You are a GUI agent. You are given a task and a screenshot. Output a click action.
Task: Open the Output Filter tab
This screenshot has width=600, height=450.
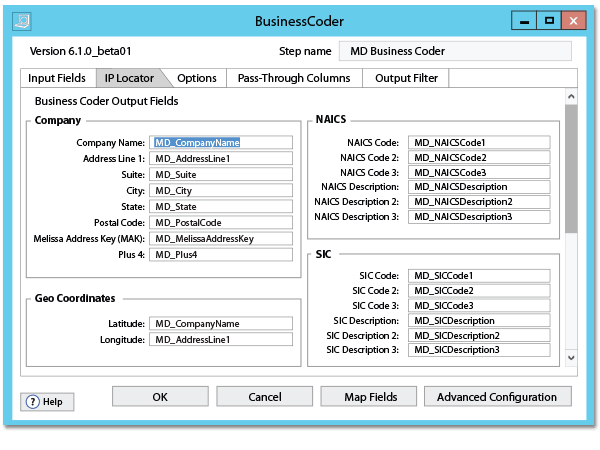point(406,78)
